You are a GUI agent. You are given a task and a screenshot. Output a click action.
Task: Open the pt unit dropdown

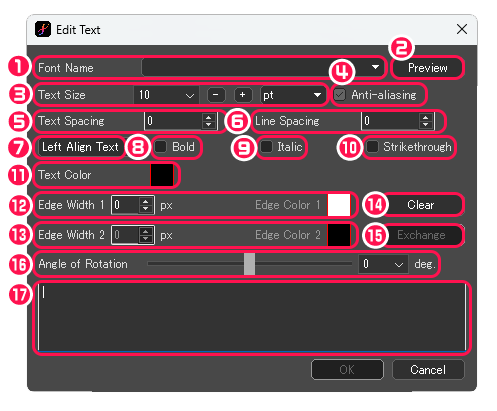tap(292, 95)
